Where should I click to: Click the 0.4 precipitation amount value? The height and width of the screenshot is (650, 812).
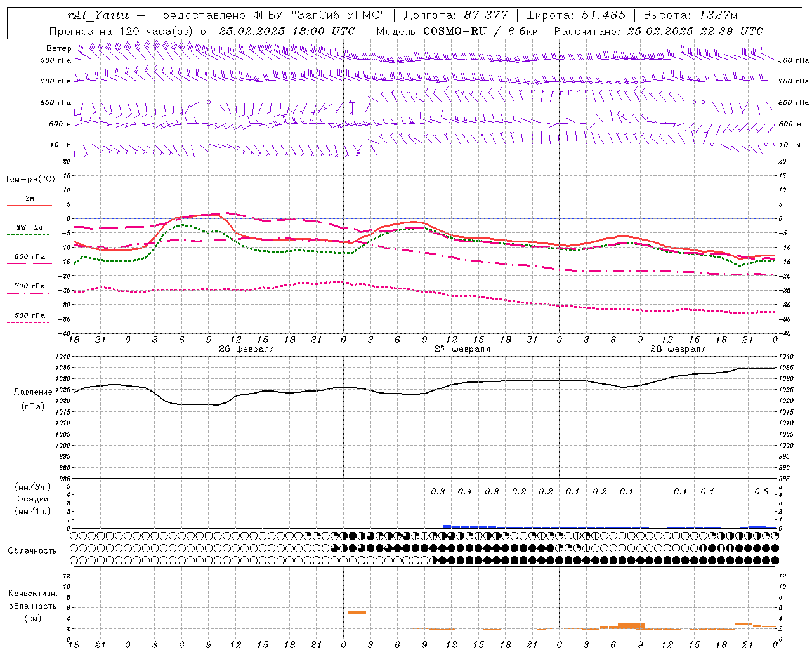465,491
